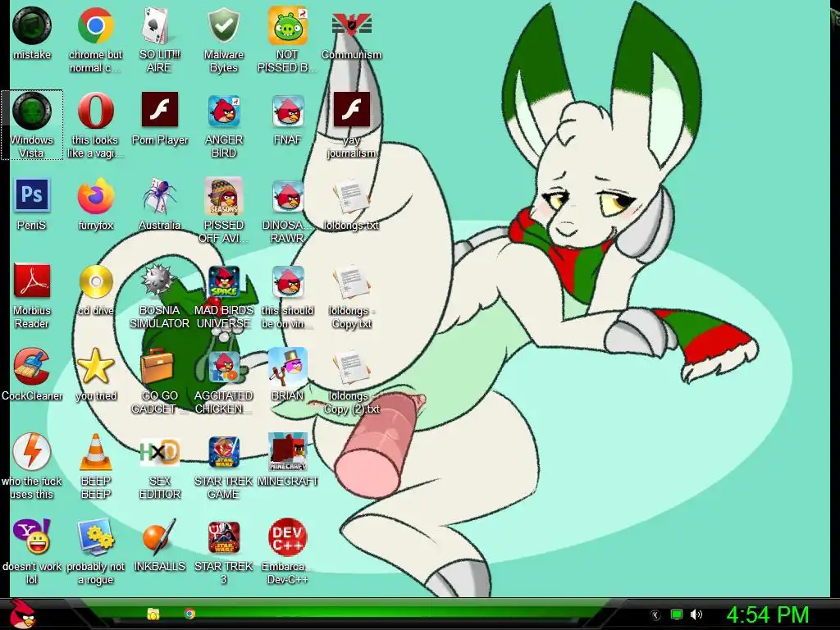Launch the orange lightning bolt icon
Screen dimensions: 840x630
coord(32,452)
